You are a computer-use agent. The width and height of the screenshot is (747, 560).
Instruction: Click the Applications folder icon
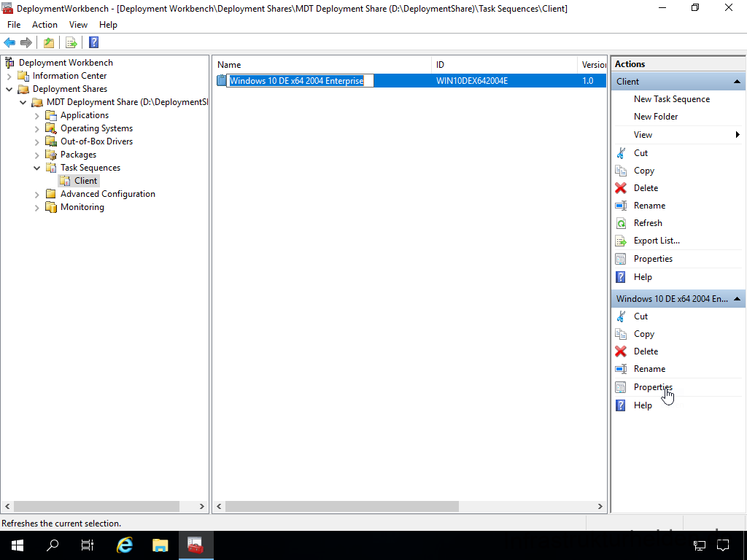51,115
